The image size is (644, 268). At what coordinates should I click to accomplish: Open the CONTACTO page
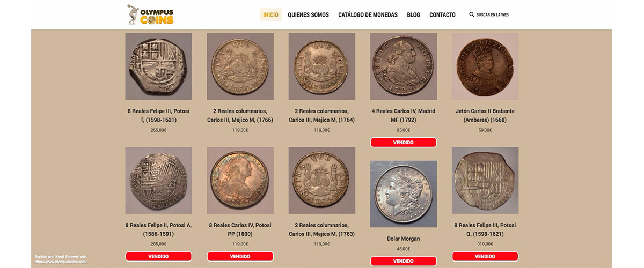442,14
